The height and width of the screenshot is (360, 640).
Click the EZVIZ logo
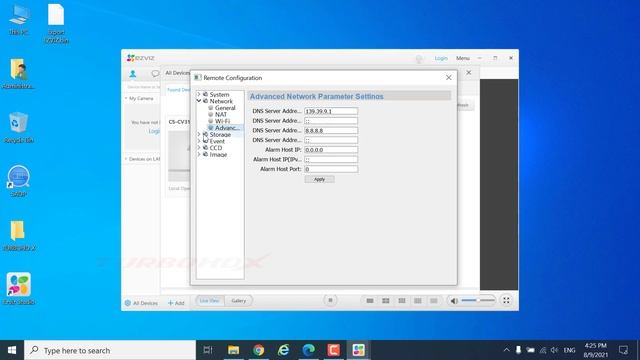[x=140, y=58]
